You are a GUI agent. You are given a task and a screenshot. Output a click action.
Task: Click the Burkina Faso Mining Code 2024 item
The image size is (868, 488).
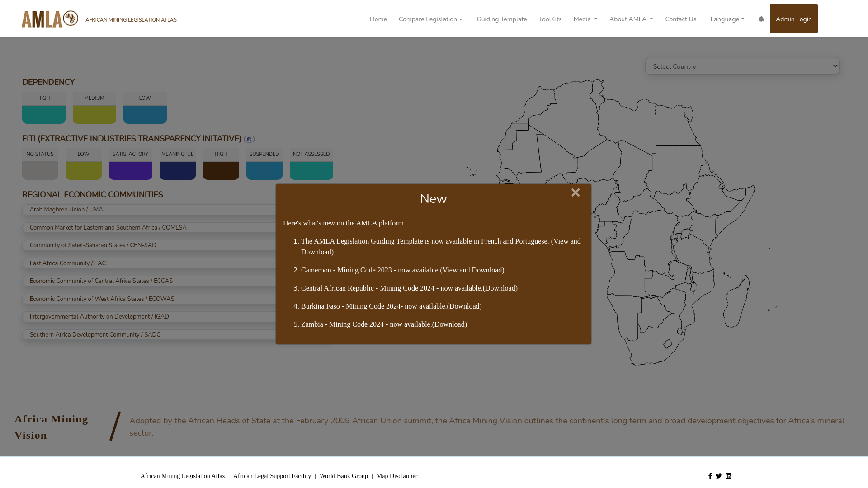click(x=392, y=306)
